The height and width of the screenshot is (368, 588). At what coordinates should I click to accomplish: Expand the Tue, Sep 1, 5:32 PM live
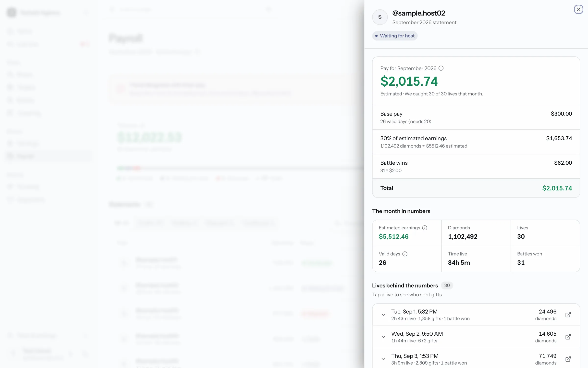(x=383, y=315)
